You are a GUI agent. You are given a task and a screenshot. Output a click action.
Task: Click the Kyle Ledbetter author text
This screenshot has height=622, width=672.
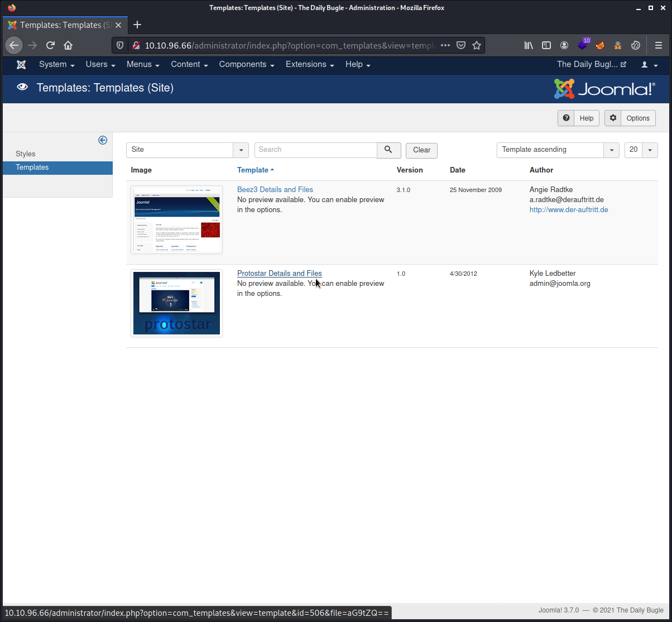[x=553, y=274]
